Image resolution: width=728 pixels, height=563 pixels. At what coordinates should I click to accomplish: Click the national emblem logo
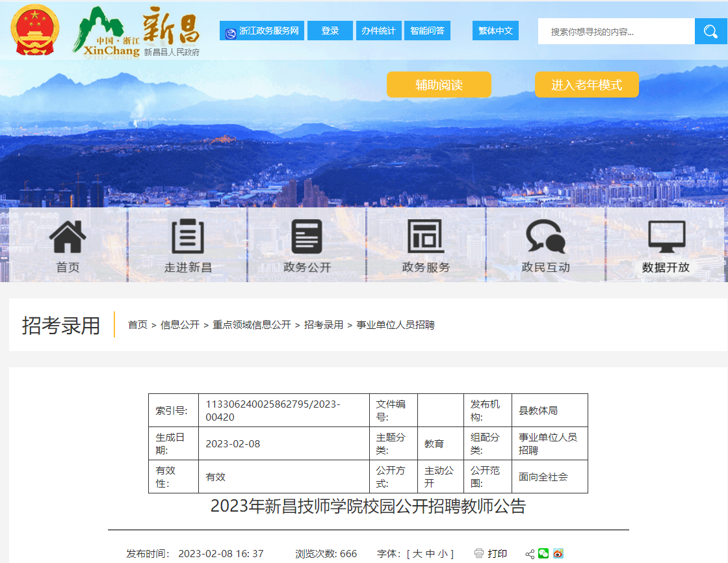(35, 30)
